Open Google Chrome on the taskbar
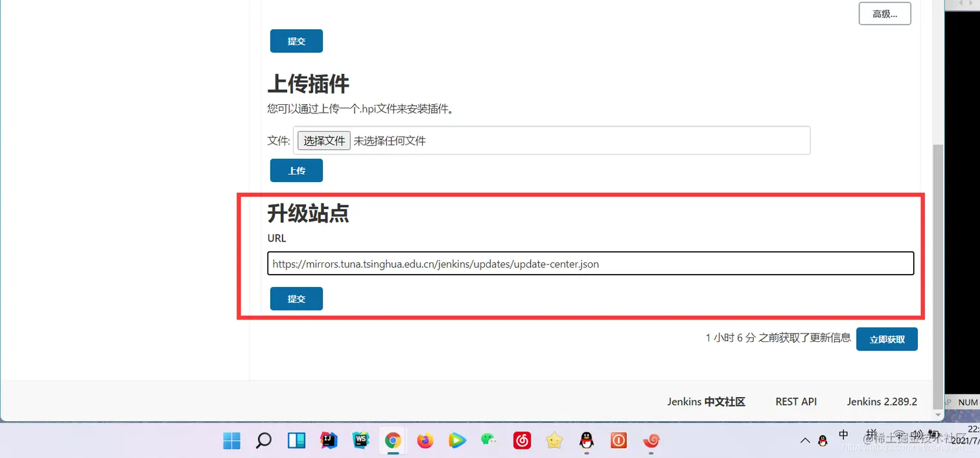The width and height of the screenshot is (980, 458). point(393,440)
